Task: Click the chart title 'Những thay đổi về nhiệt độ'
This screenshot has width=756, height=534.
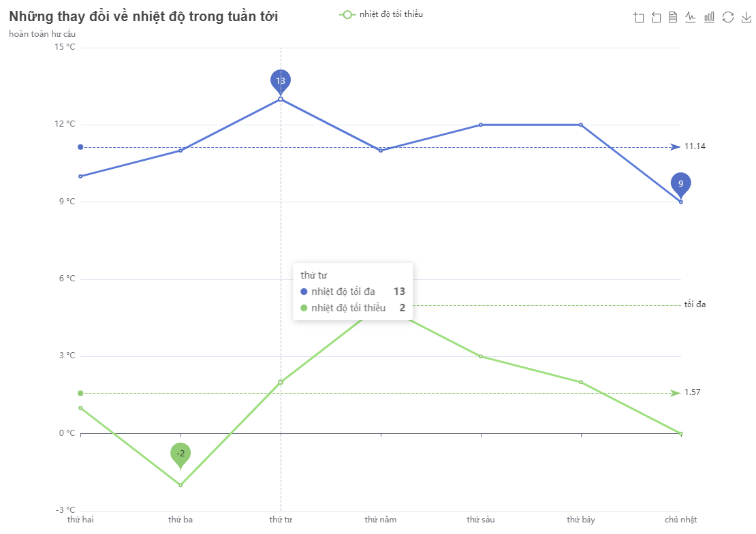Action: [x=144, y=17]
